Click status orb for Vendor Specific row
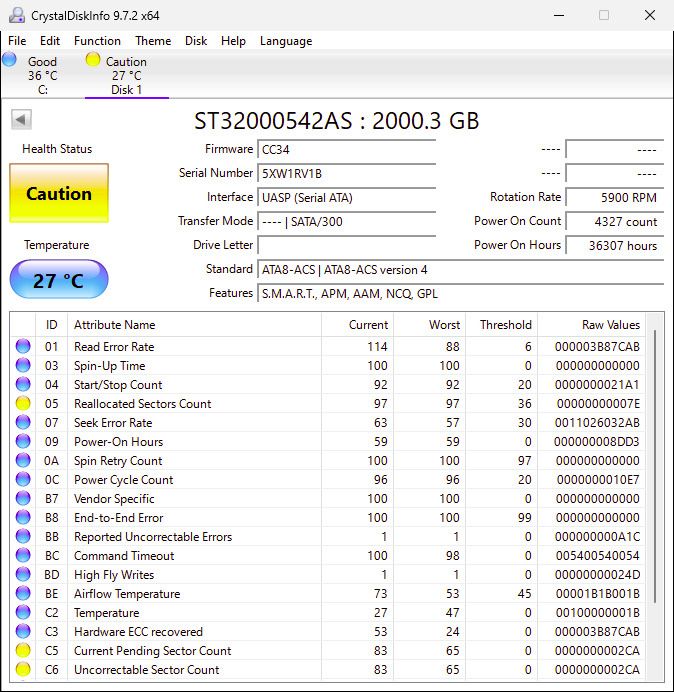Screen dimensions: 674x692 [x=23, y=498]
